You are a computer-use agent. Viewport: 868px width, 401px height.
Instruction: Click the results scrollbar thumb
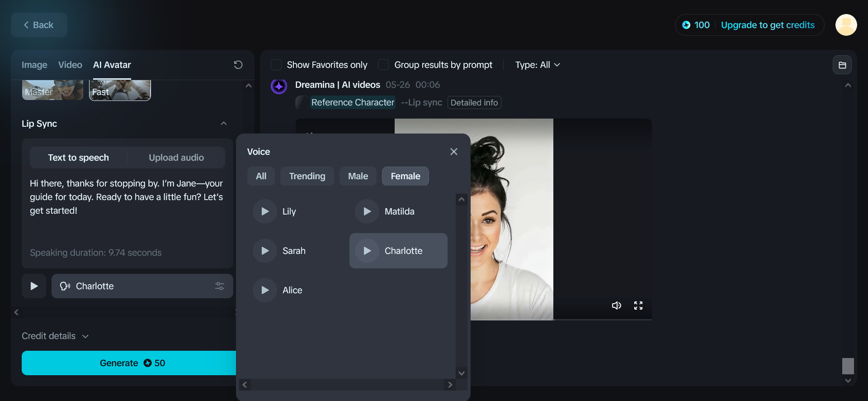[x=848, y=366]
